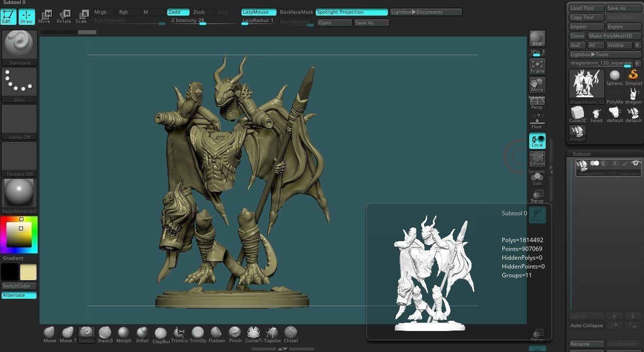Open the BasicMaterial2 material picker
The image size is (644, 352).
click(20, 196)
